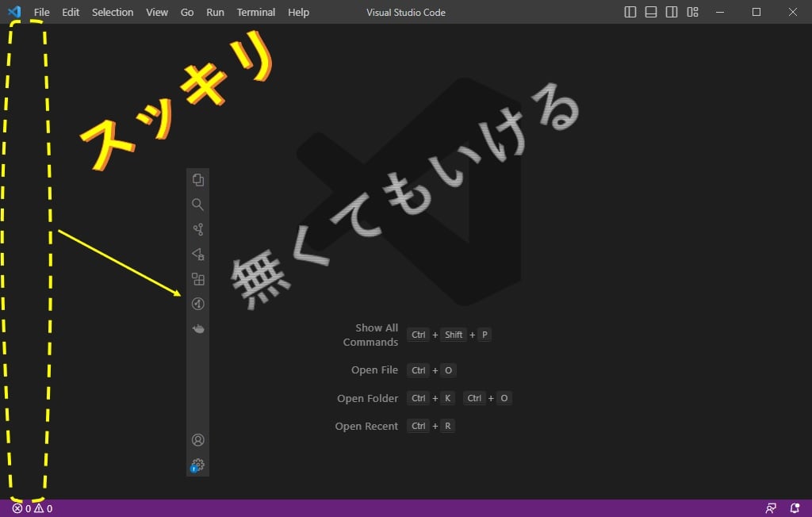Click the clock-style icon in activity bar
The height and width of the screenshot is (517, 812).
tap(197, 304)
